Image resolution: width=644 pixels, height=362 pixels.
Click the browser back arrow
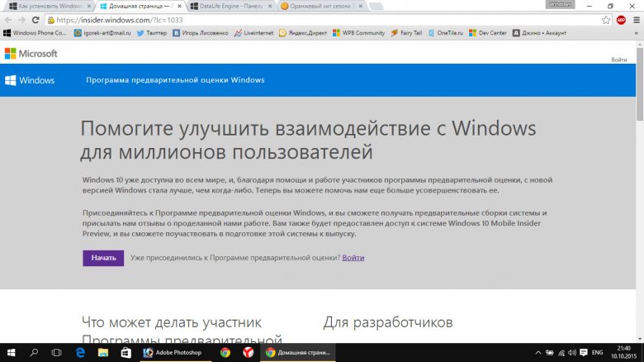tap(8, 20)
